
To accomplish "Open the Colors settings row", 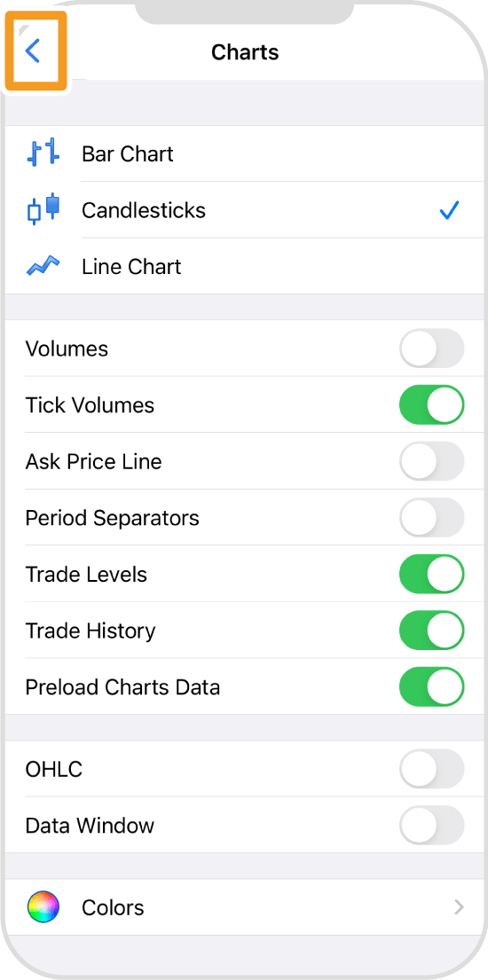I will pyautogui.click(x=244, y=907).
